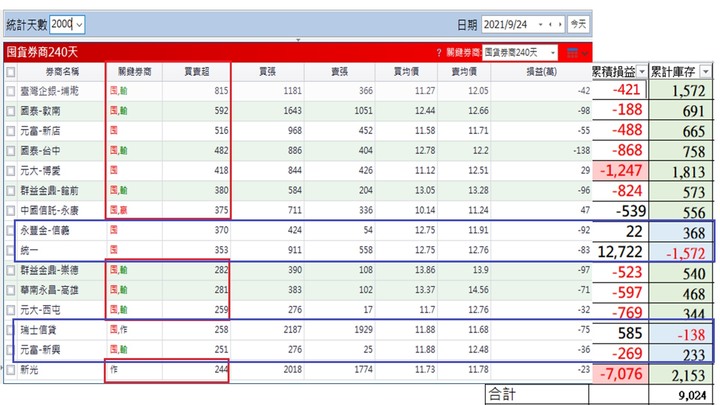Click the cumulative P&L cell 12,722
This screenshot has width=720, height=405.
(x=620, y=252)
